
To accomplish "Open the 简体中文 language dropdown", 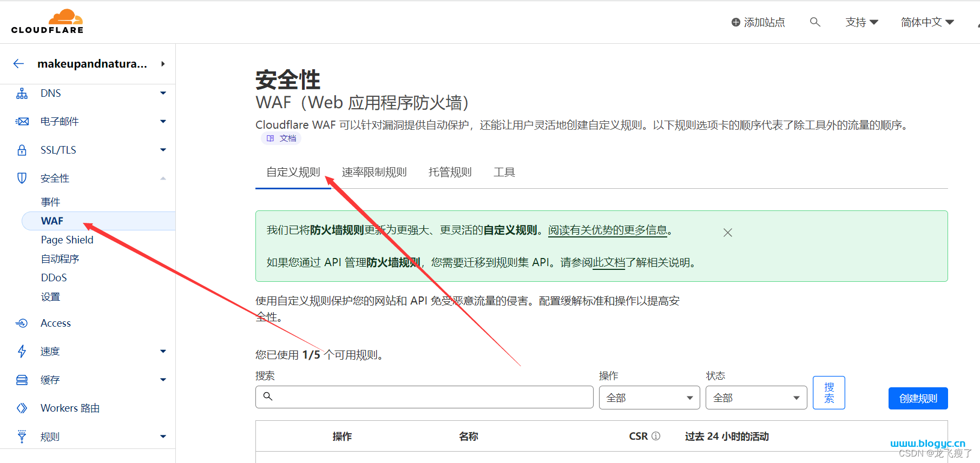I will point(927,22).
